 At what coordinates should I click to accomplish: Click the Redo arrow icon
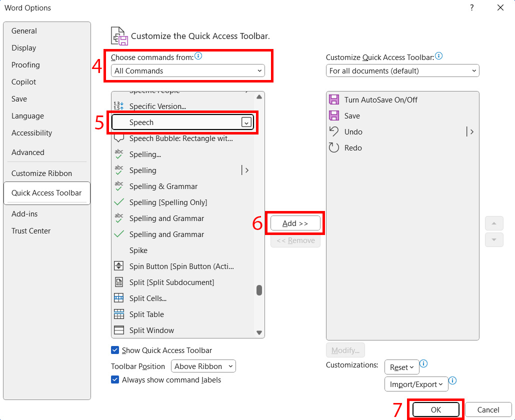(x=333, y=147)
